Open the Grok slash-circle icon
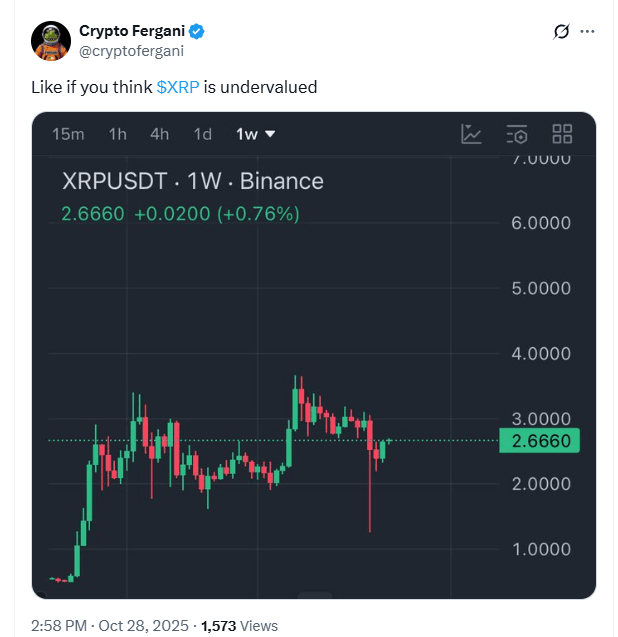 (x=561, y=31)
